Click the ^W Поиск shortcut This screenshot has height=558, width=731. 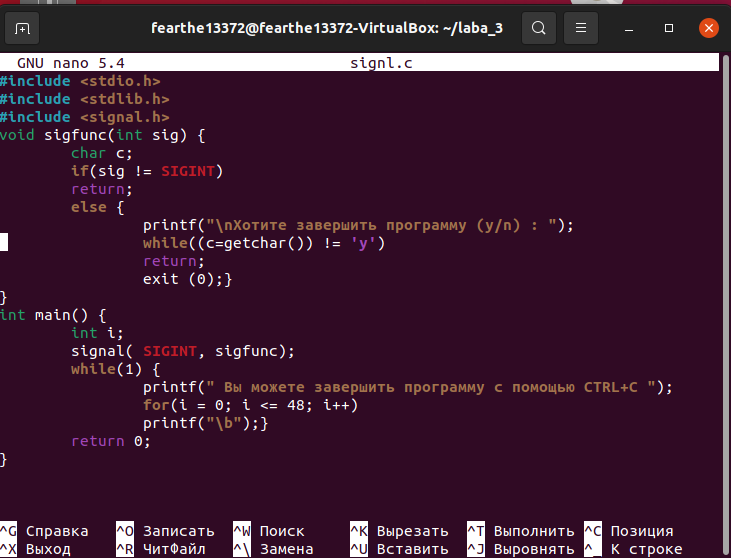coord(269,531)
